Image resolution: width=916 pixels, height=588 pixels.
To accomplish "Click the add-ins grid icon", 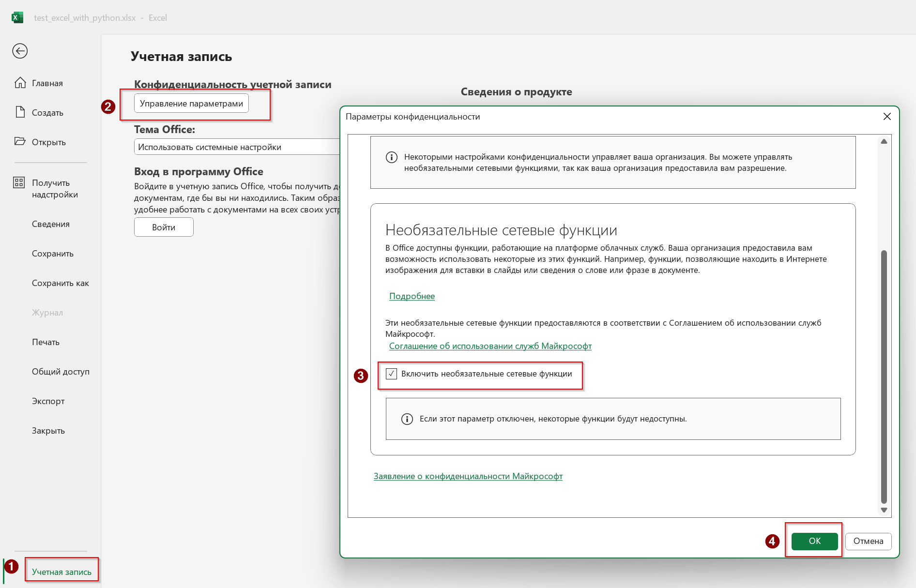I will click(x=19, y=182).
